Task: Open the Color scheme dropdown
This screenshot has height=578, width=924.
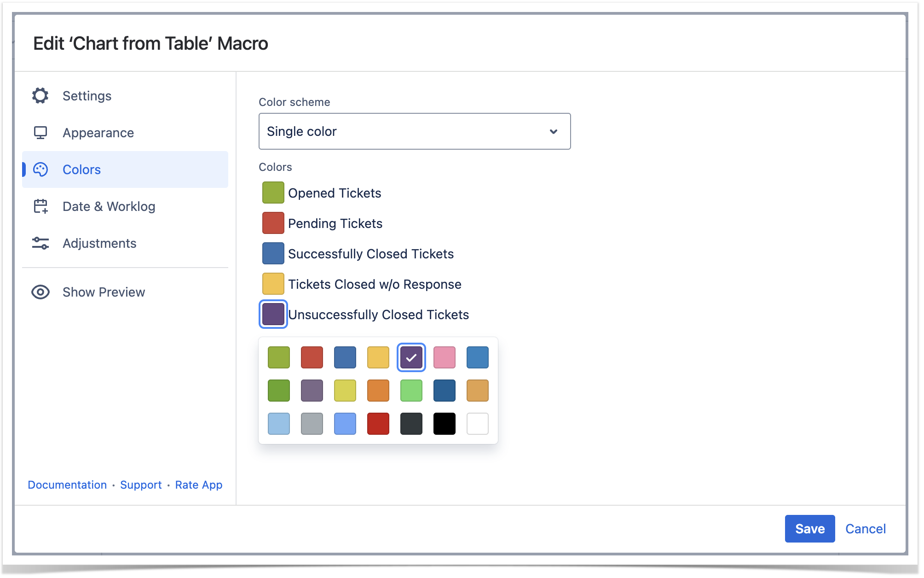Action: [414, 131]
